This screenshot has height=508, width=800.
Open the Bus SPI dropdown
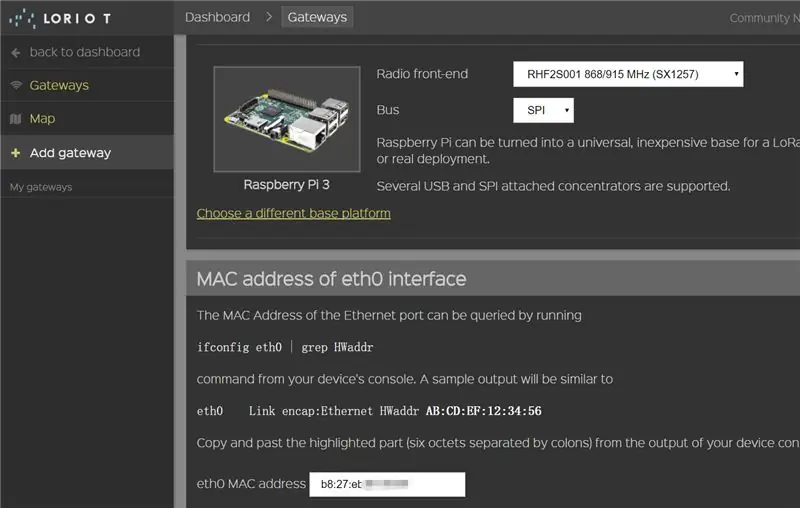coord(543,110)
